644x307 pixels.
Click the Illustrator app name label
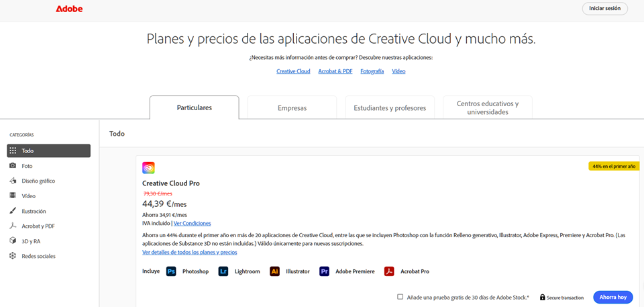point(298,271)
